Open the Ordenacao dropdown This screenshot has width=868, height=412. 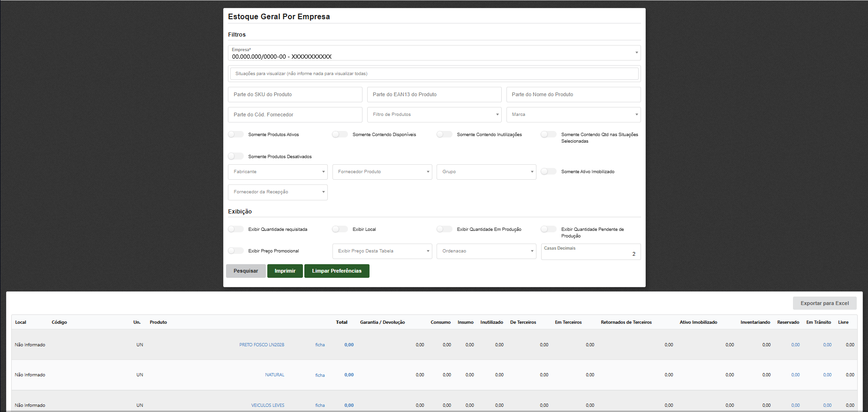coord(486,251)
